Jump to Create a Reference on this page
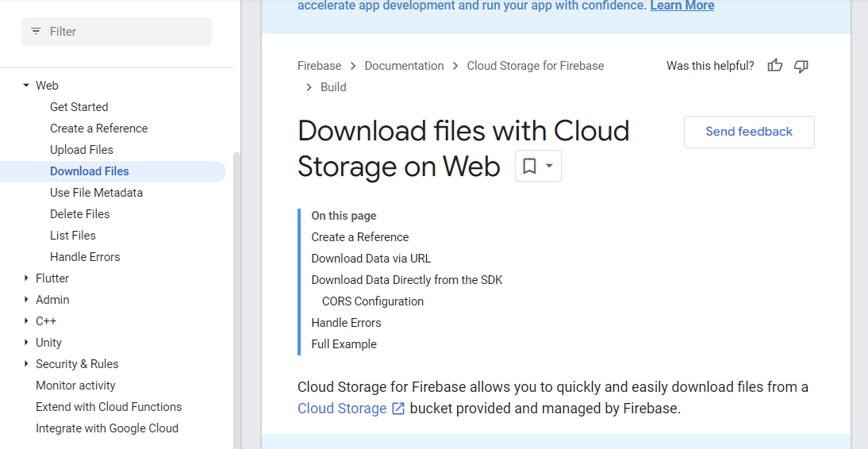Screen dimensions: 868x449 (x=360, y=237)
